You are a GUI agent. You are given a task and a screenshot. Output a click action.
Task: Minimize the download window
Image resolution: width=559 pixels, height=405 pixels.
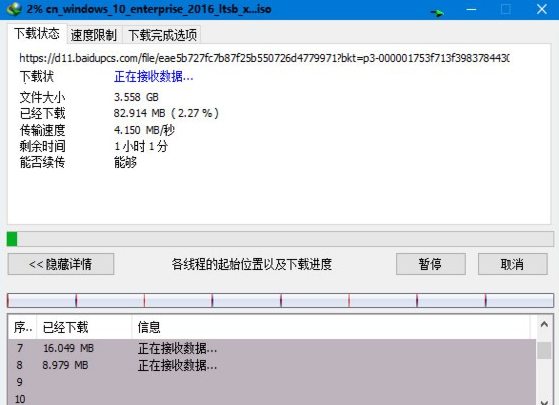471,9
